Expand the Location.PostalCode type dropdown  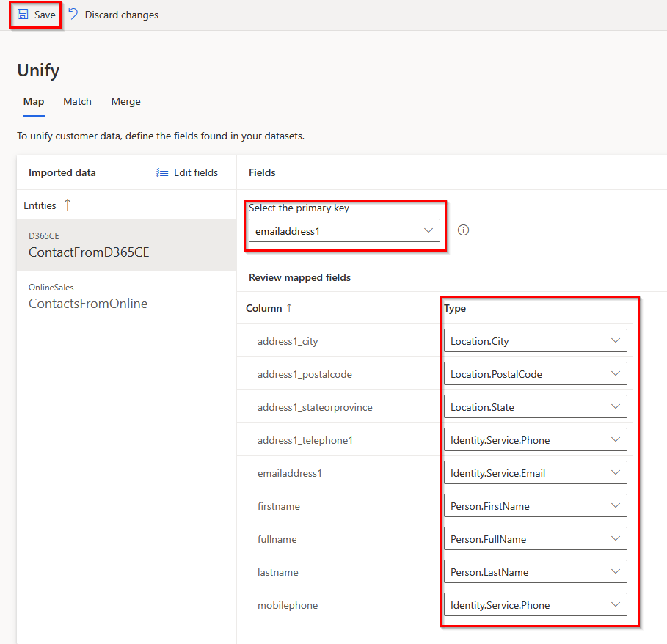tap(535, 374)
